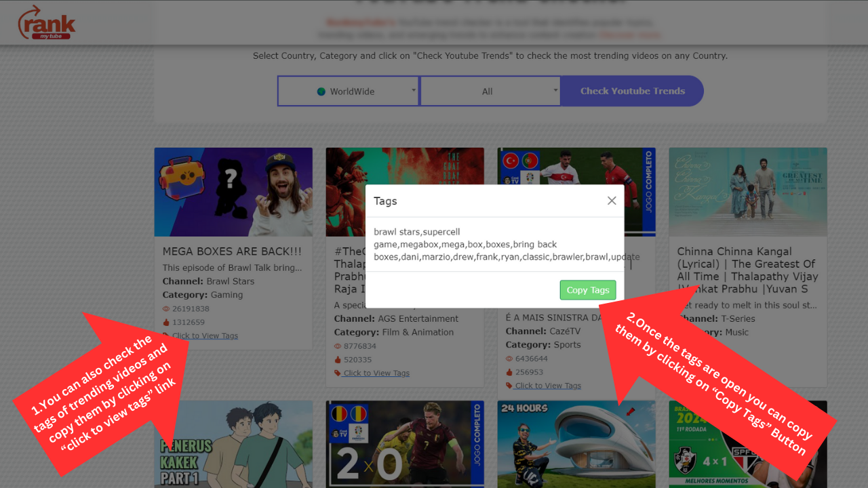868x488 pixels.
Task: Open the MEGA BOXES ARE BACK video thumbnail
Action: [x=233, y=192]
